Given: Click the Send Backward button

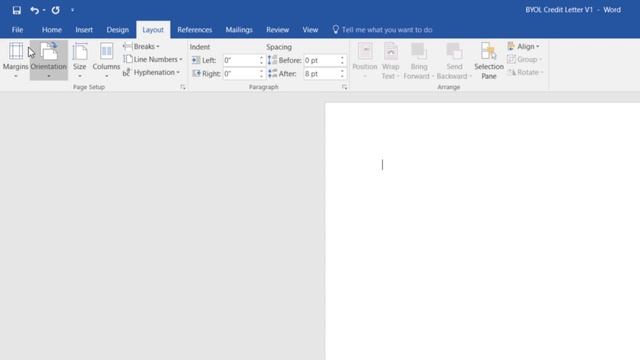Looking at the screenshot, I should 454,60.
